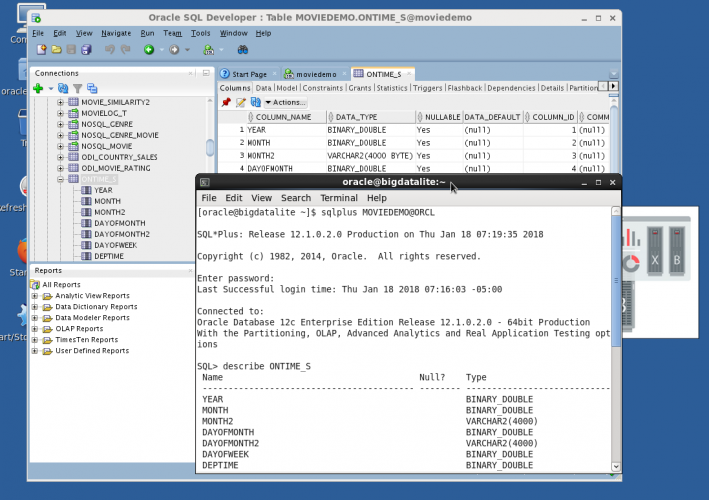Click the Refresh icon beside Actions
This screenshot has width=709, height=500.
(255, 103)
